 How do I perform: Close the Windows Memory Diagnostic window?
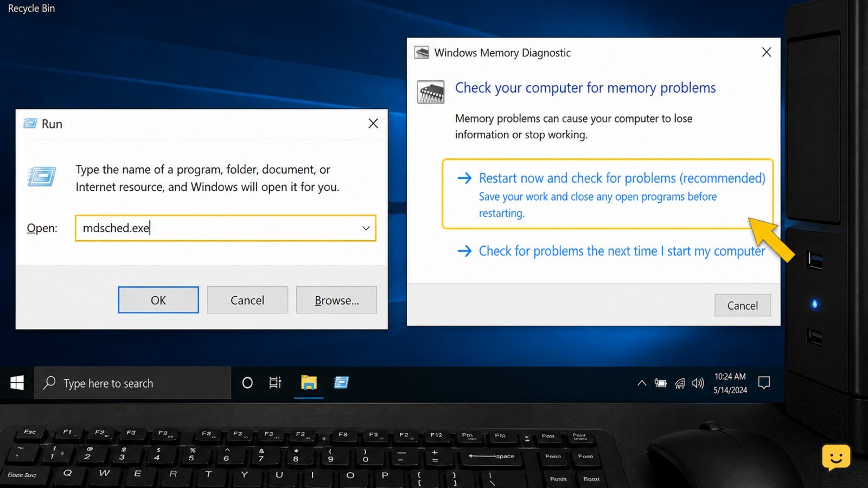click(766, 52)
